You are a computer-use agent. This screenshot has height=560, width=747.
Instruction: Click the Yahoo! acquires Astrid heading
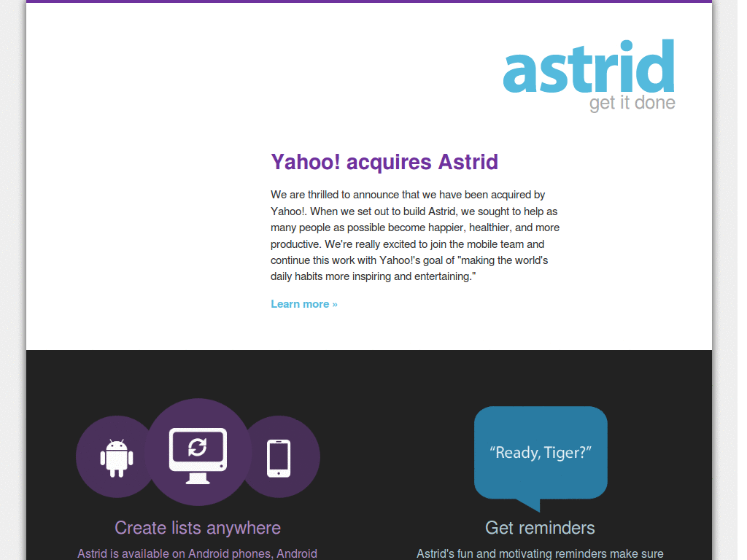pyautogui.click(x=384, y=162)
